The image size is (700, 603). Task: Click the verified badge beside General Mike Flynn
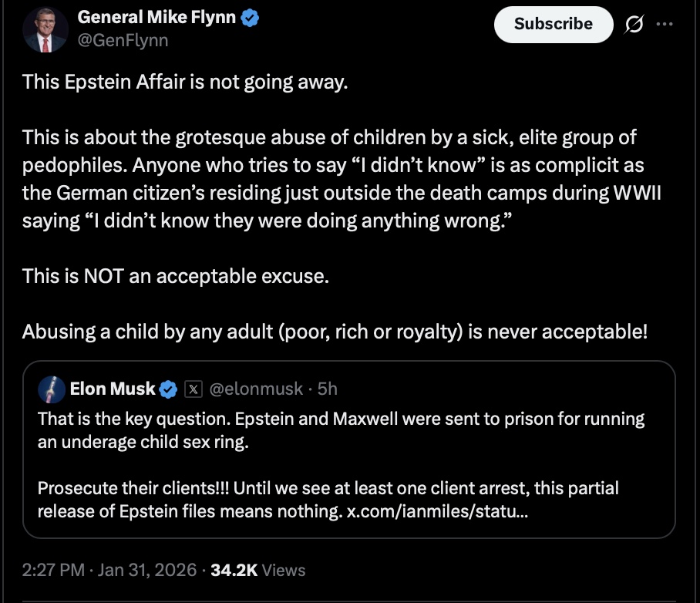pos(251,19)
